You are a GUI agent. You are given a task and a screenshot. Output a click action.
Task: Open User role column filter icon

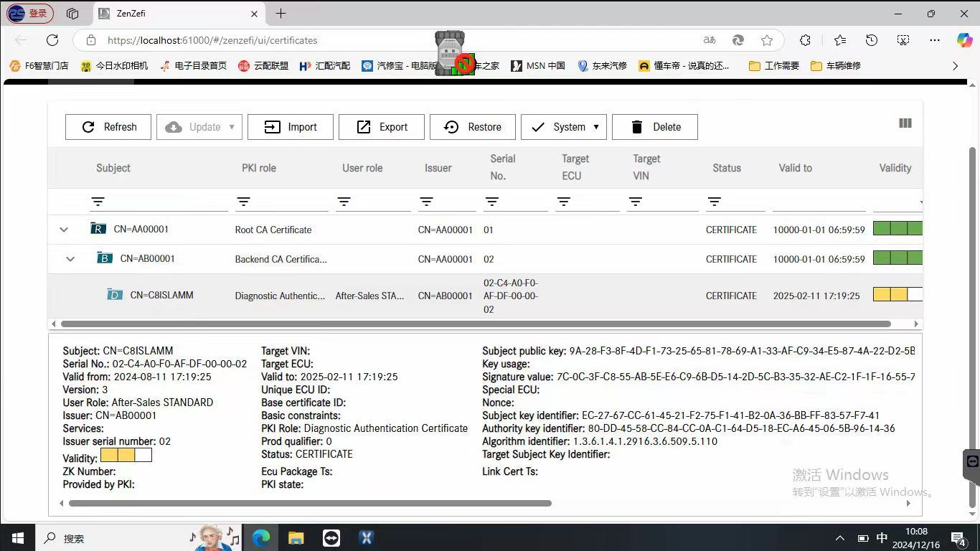(x=344, y=202)
